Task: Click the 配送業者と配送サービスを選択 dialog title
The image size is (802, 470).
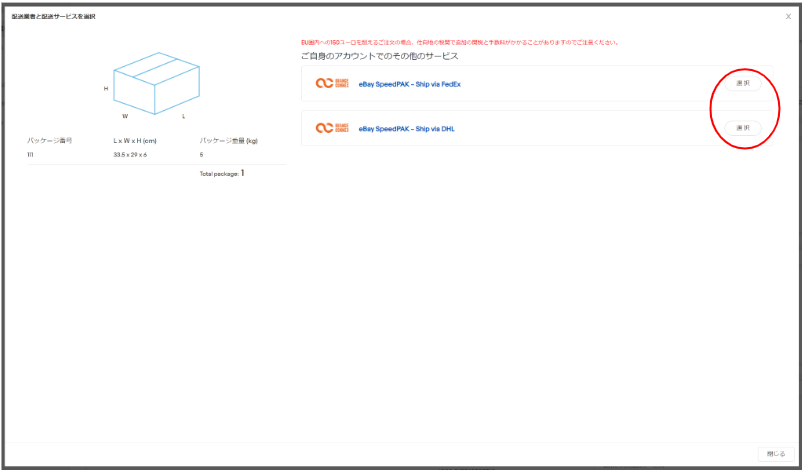Action: [x=48, y=17]
